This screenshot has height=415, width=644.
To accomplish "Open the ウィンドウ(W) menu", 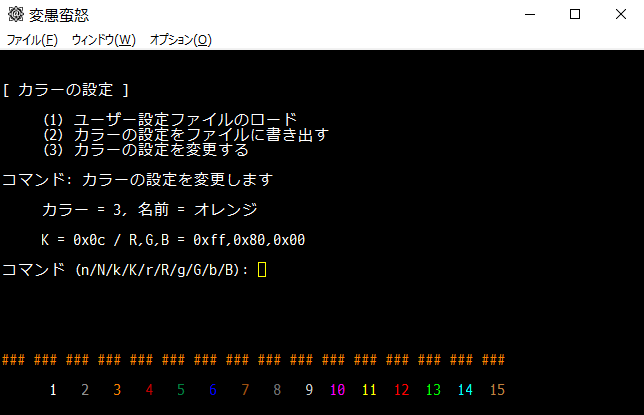I will tap(104, 40).
